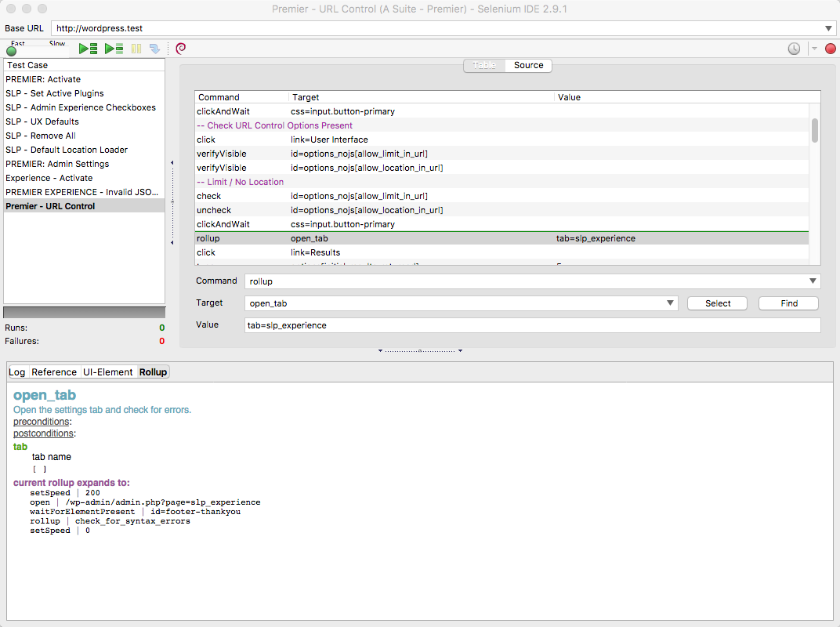Switch to Source view
Screen dimensions: 840x627
(527, 66)
